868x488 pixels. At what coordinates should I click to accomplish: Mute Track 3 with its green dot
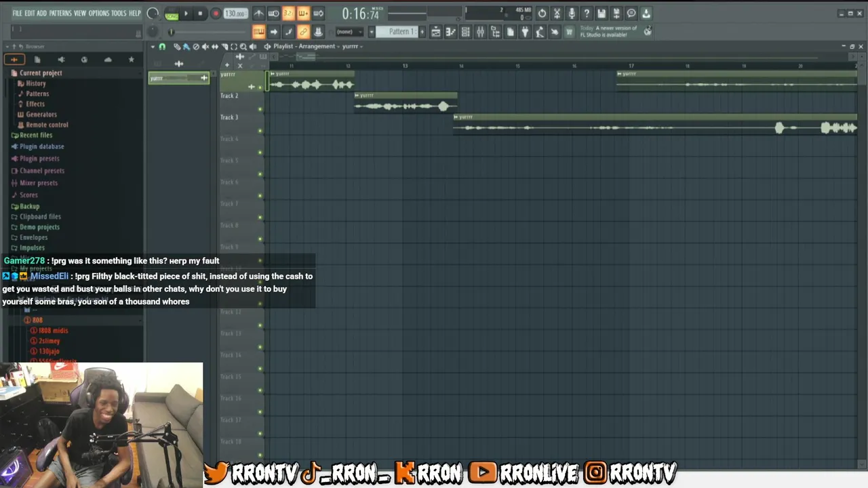pyautogui.click(x=260, y=131)
